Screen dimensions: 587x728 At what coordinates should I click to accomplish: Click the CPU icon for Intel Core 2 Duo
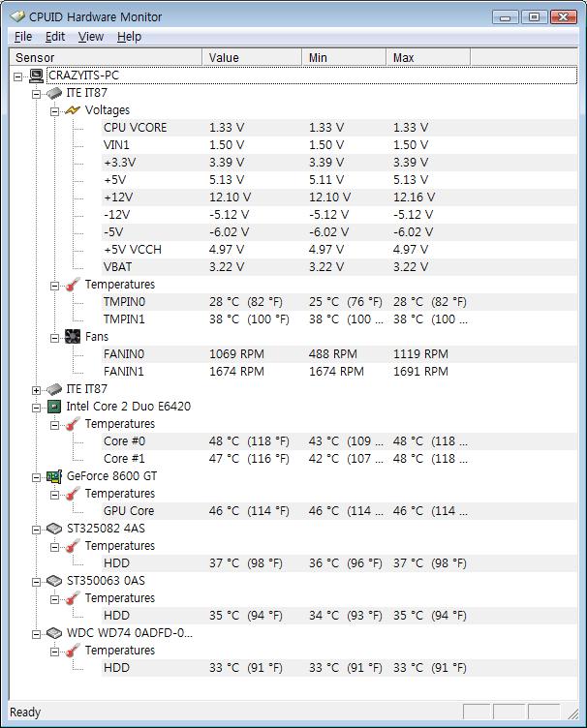pyautogui.click(x=54, y=407)
